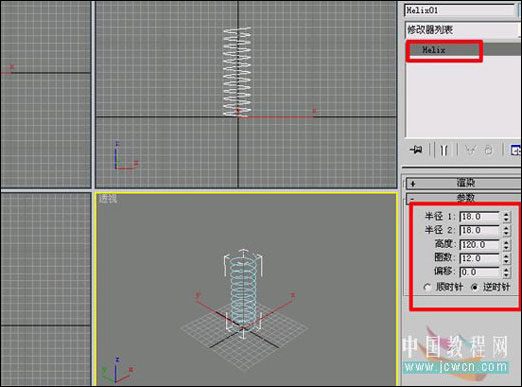Click the 偏移 value field

pos(479,272)
